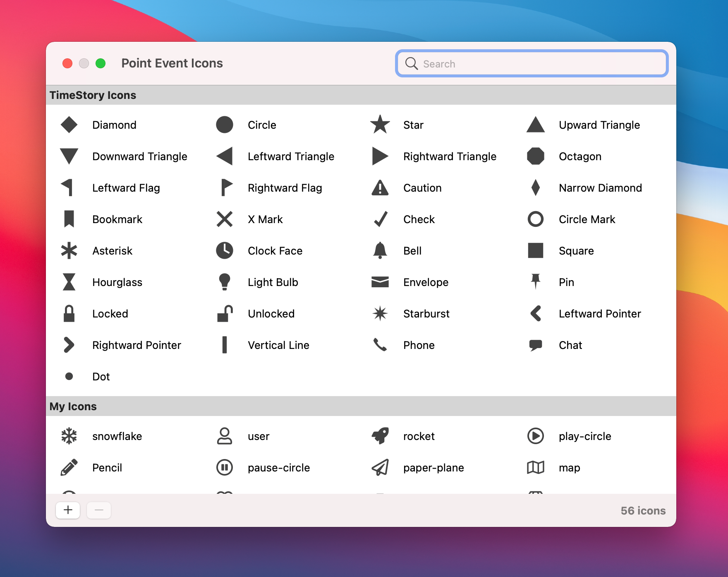Choose the Light Bulb icon
728x577 pixels.
tap(224, 282)
